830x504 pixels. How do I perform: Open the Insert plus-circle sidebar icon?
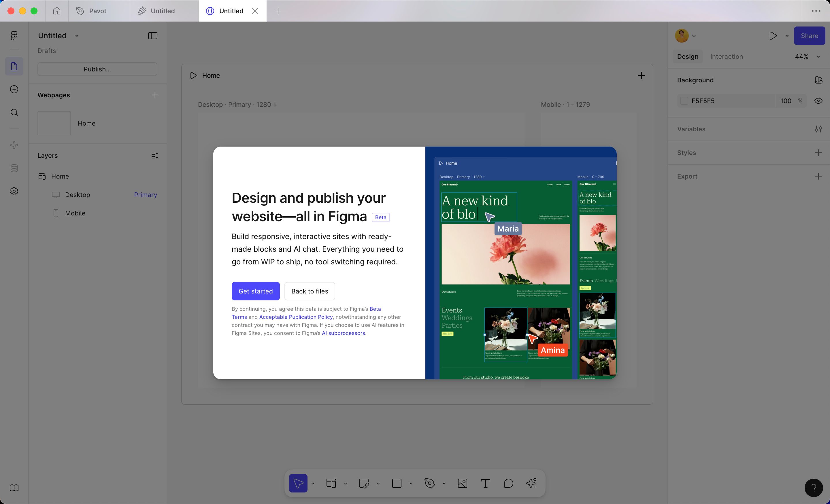pos(14,89)
